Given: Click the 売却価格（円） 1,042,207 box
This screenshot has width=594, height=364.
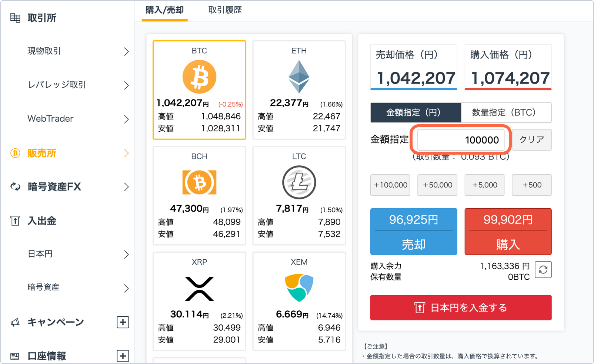Looking at the screenshot, I should [x=414, y=67].
